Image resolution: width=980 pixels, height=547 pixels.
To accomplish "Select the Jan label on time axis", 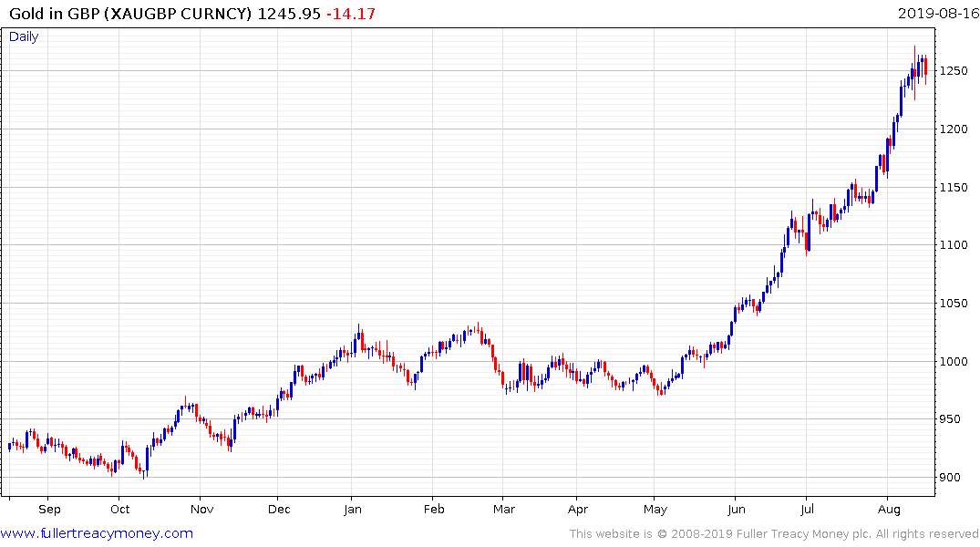I will click(x=353, y=509).
